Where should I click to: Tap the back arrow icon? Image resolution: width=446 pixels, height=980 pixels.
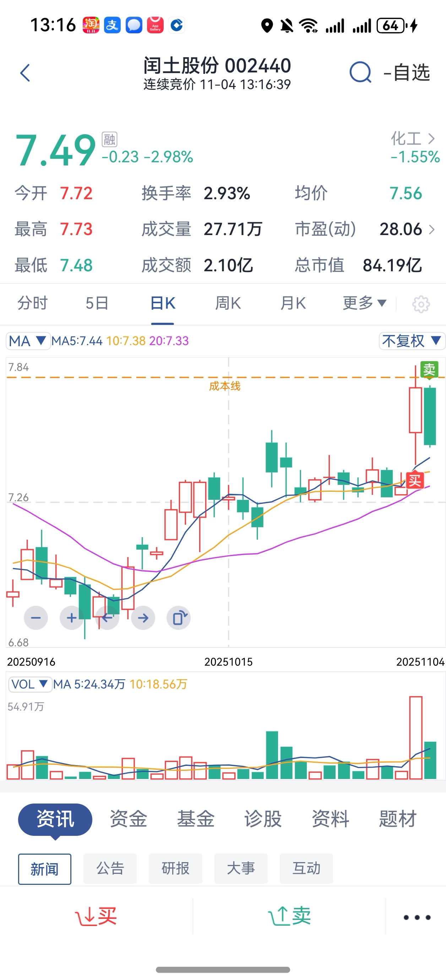tap(25, 73)
